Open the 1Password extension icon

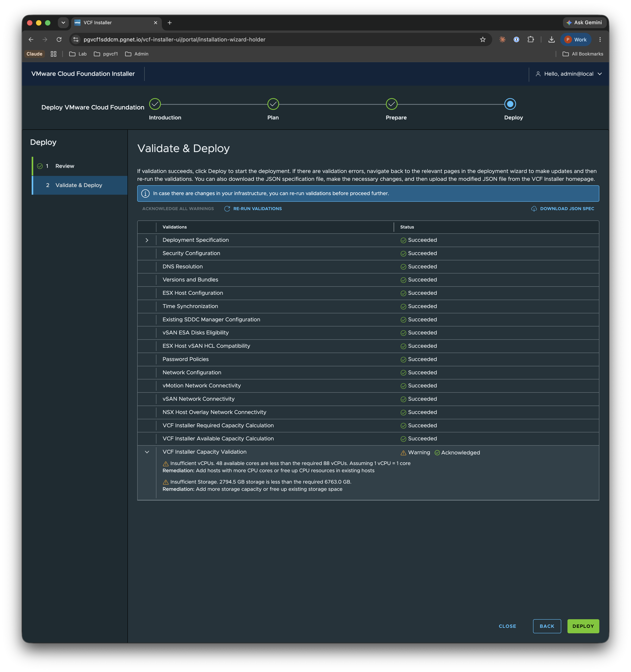point(516,39)
